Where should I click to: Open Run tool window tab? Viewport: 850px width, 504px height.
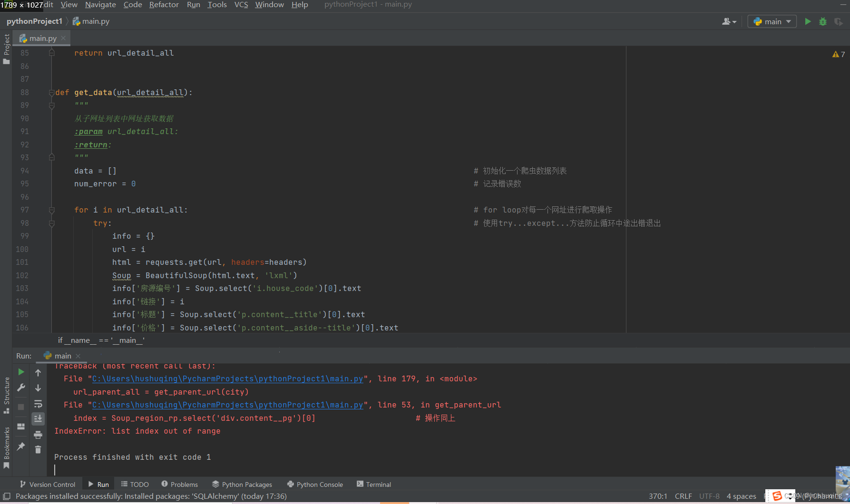(x=98, y=485)
